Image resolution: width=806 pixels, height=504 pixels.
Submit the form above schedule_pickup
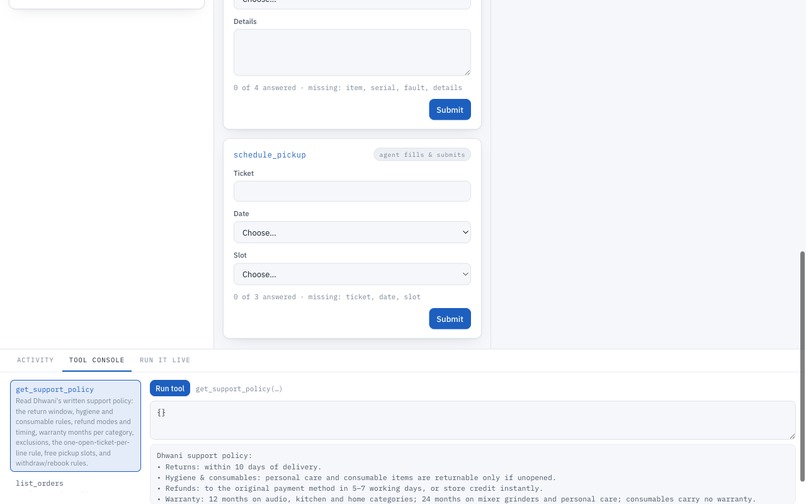pos(449,110)
